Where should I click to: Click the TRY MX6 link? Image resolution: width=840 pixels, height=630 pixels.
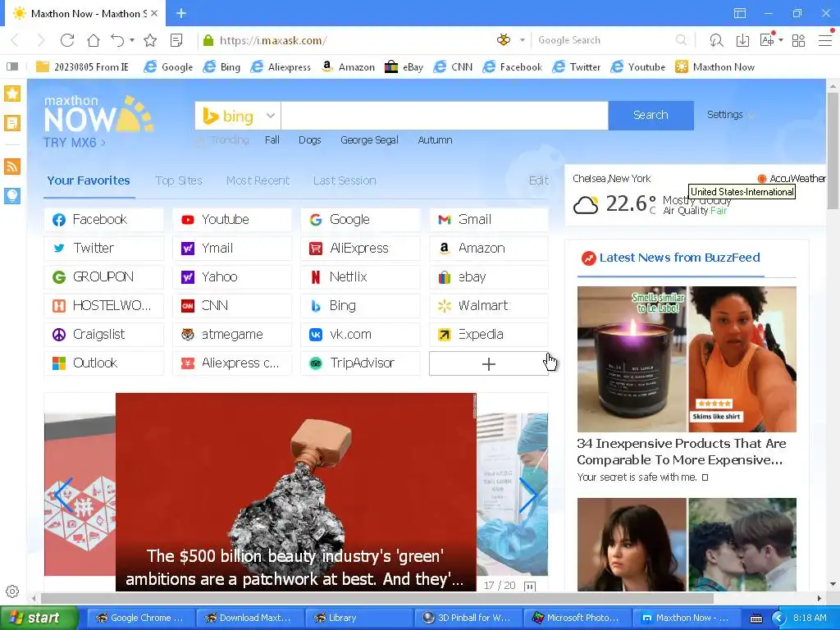tap(74, 143)
